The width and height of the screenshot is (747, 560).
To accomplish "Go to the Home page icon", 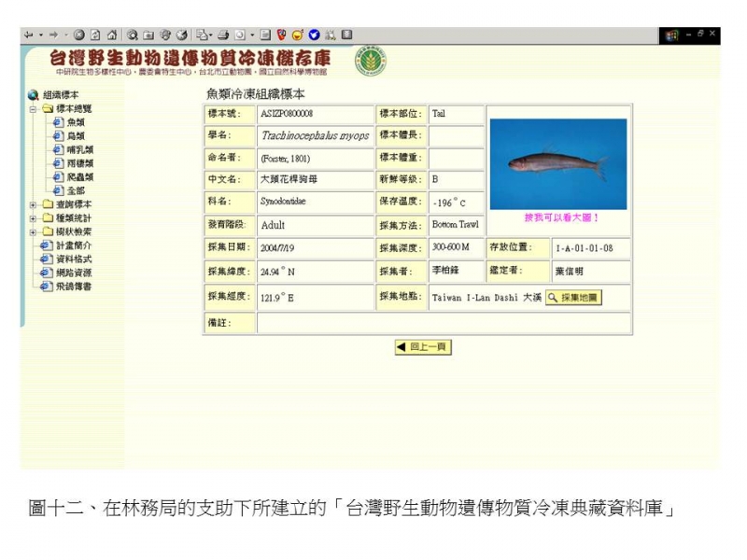I will pyautogui.click(x=111, y=35).
